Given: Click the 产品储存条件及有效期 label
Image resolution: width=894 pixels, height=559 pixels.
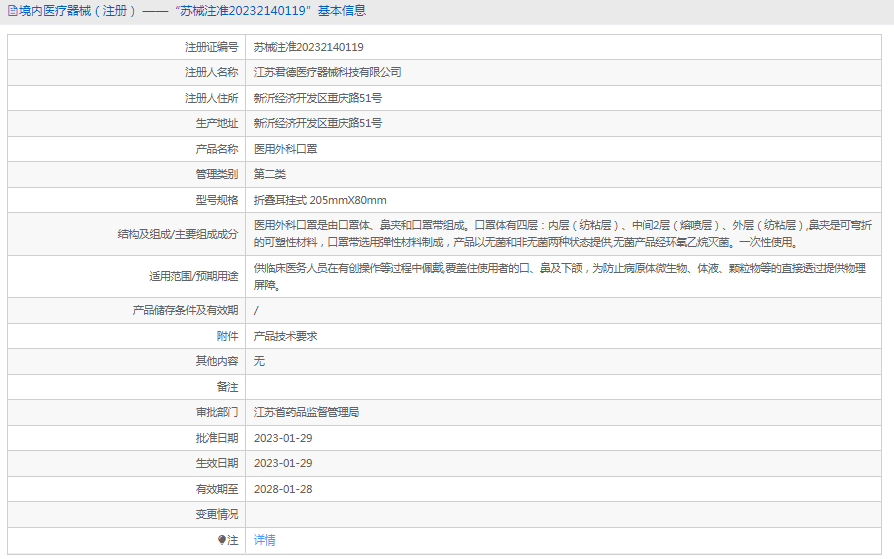Looking at the screenshot, I should pos(185,310).
